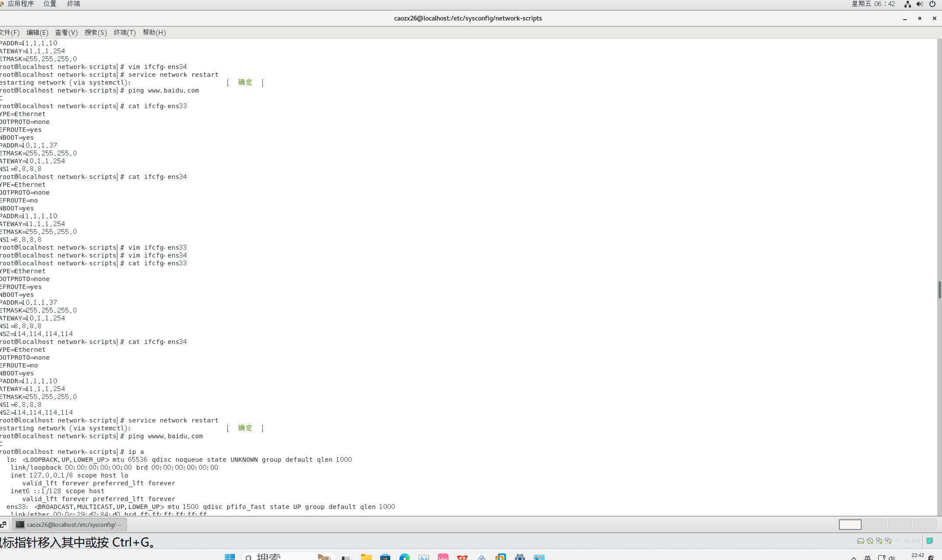Open the 搜索(S) search menu

point(95,32)
